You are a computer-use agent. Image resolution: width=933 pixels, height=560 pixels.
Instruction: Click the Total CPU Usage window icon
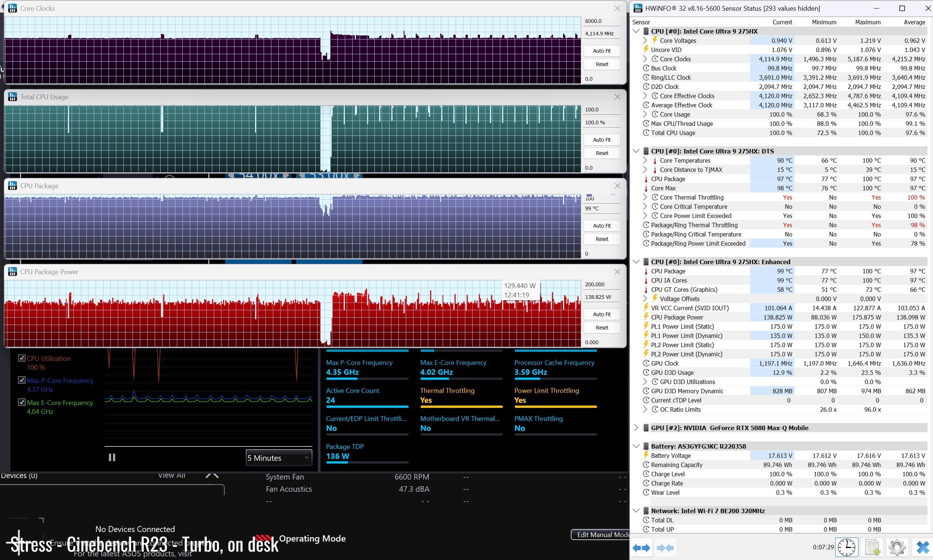(13, 97)
